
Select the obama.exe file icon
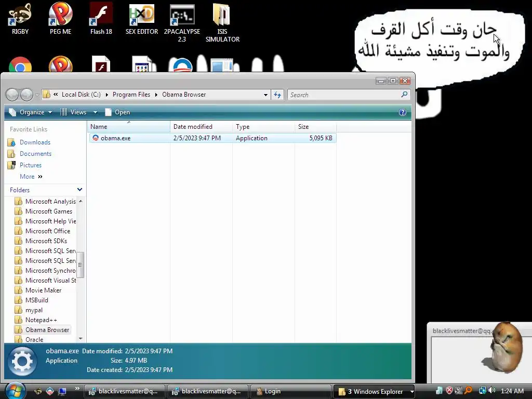click(x=96, y=138)
